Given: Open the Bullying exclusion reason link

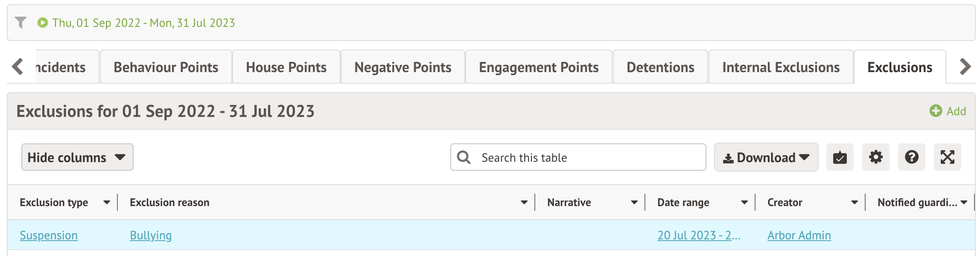Looking at the screenshot, I should 151,236.
